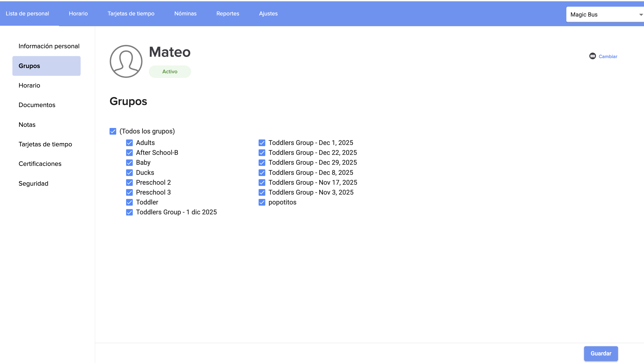
Task: Open Información personal in the sidebar
Action: coord(49,46)
